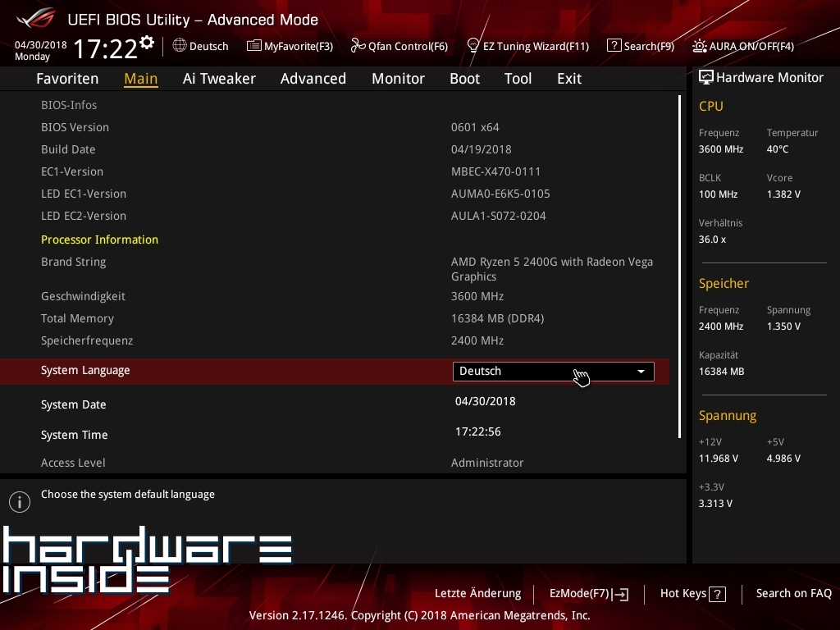Click the AMD Ryzen 5 2400G brand string

552,269
